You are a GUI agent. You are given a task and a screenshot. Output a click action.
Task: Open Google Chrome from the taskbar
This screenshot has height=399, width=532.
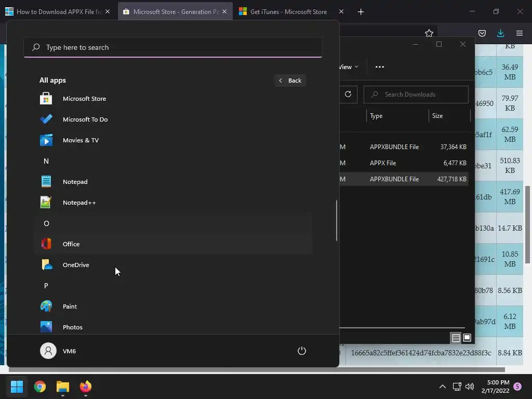(x=39, y=387)
